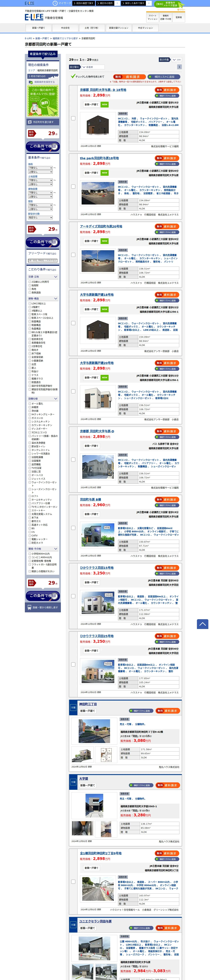This screenshot has width=210, height=980.
Task: Enable the 南側道路 checkbox
Action: 30,293
